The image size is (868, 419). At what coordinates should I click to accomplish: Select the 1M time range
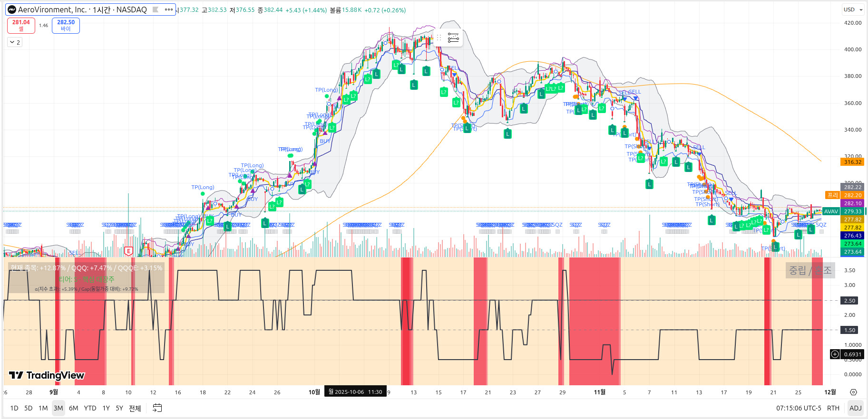pyautogui.click(x=43, y=408)
